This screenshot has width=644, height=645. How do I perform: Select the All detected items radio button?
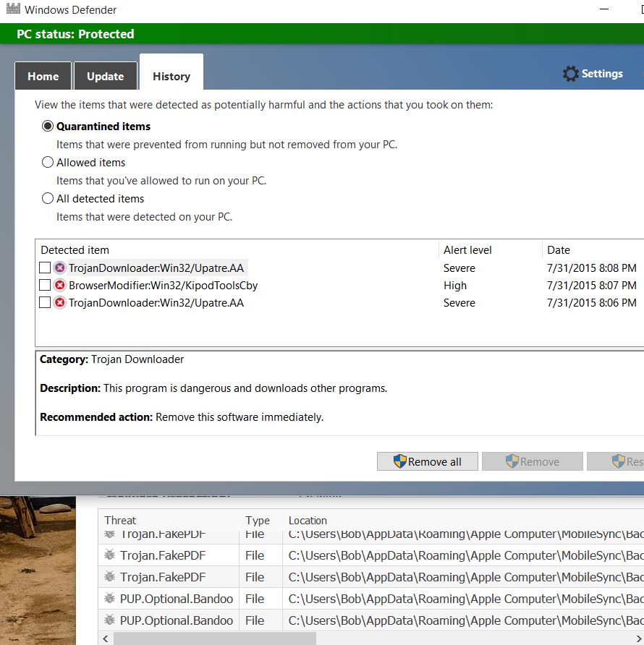pos(48,198)
